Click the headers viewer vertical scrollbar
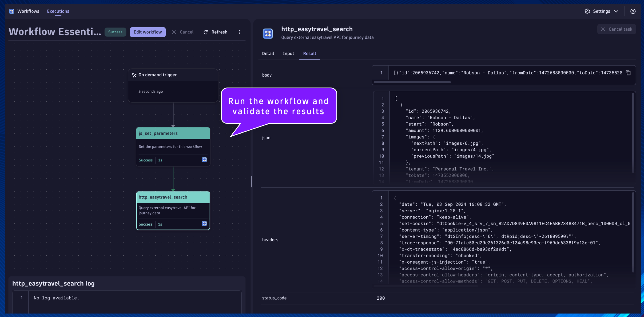Screen dimensions: 644x317 [633, 232]
